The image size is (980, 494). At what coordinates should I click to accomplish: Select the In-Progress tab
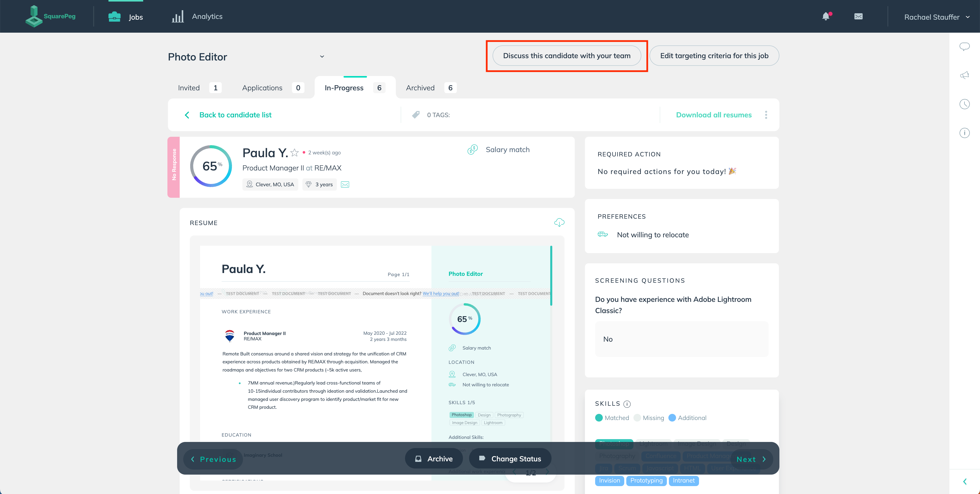354,88
